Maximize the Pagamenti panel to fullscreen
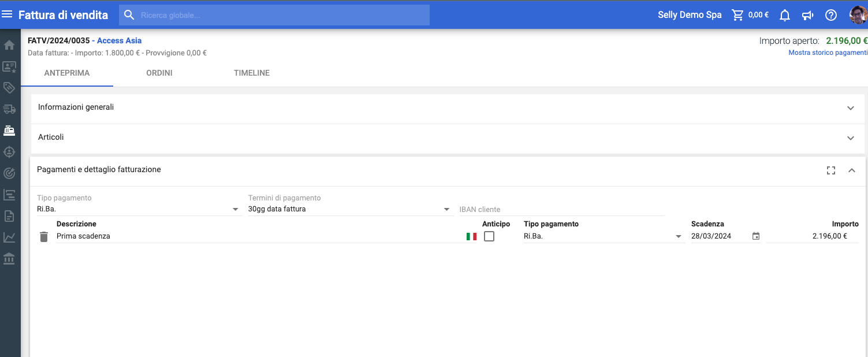This screenshot has height=357, width=868. 831,170
